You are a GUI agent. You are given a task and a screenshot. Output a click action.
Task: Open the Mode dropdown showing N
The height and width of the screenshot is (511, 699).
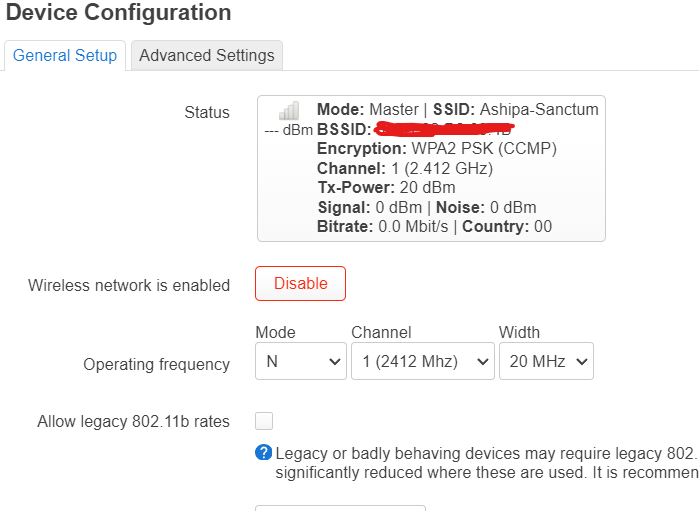click(301, 361)
